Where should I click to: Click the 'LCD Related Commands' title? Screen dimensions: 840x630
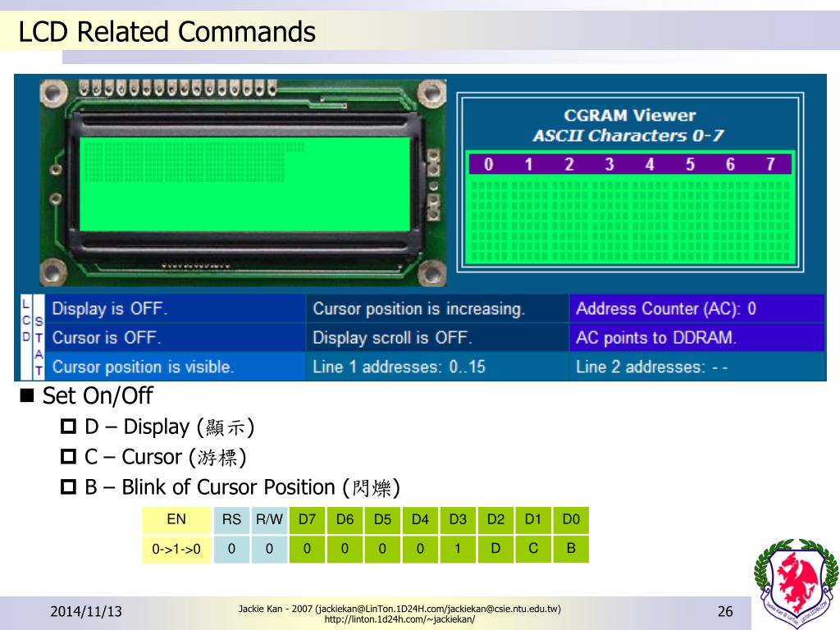coord(167,32)
